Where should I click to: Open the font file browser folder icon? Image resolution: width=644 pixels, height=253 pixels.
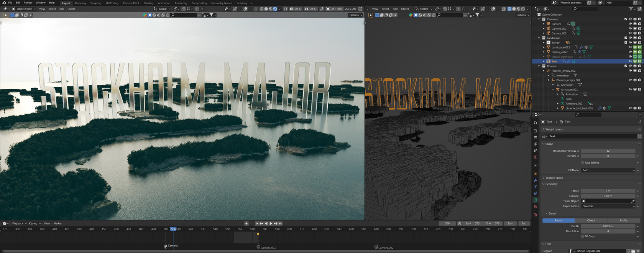(633, 251)
